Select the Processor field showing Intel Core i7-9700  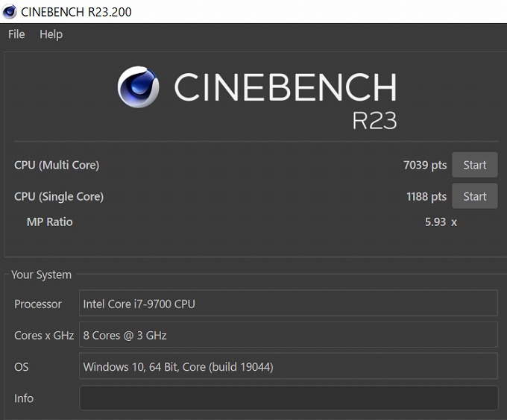288,304
